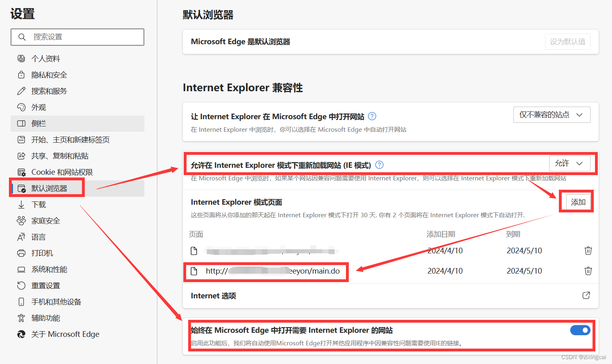This screenshot has height=364, width=612.
Task: Select 默认浏览器 in sidebar
Action: tap(77, 188)
